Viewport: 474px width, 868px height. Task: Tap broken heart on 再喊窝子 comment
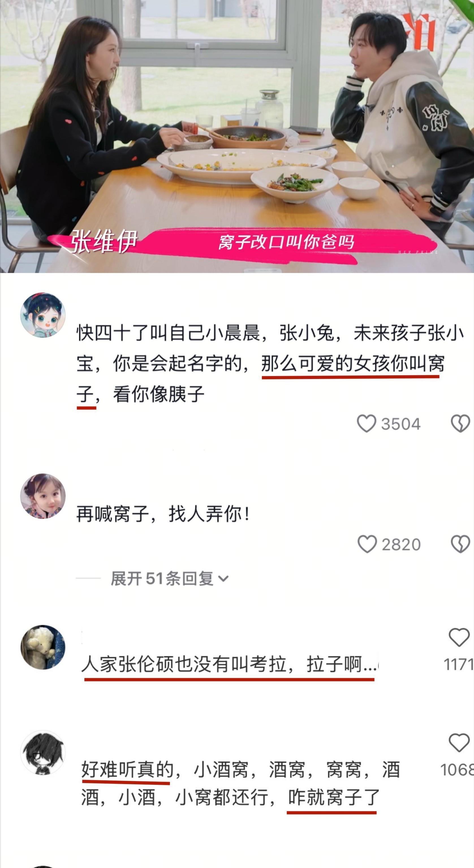(460, 544)
